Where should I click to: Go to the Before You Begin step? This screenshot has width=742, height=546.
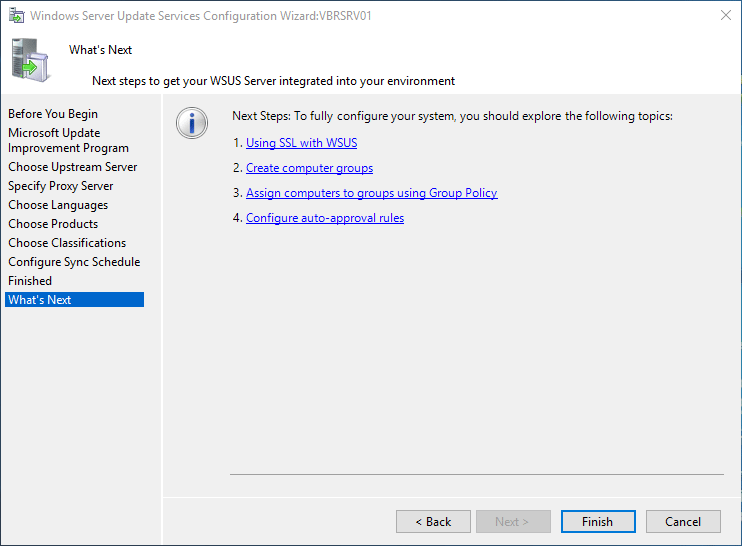53,114
